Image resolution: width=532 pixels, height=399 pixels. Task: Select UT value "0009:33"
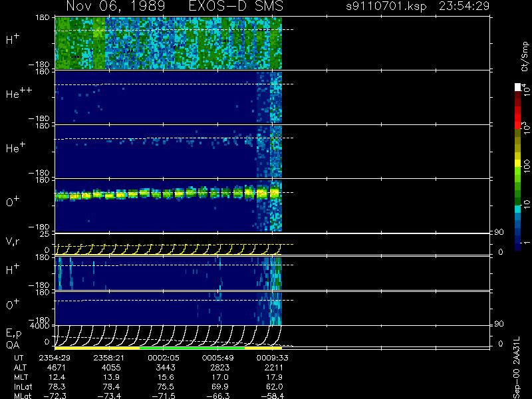click(x=272, y=358)
